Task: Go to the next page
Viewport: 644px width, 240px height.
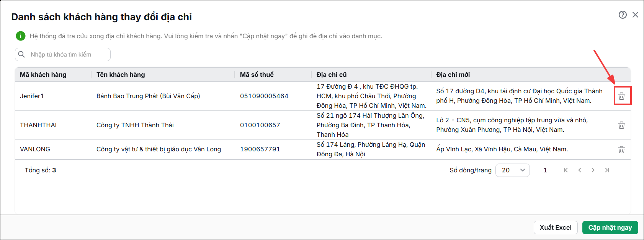Action: click(593, 170)
